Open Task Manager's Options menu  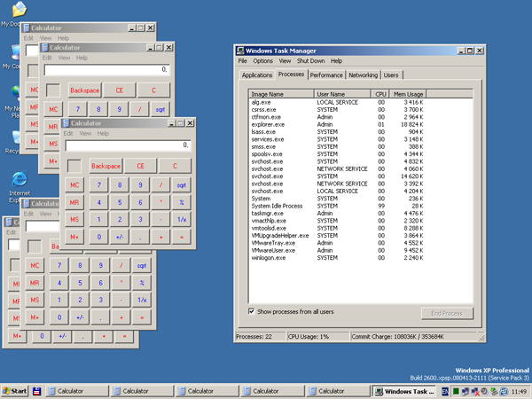262,60
